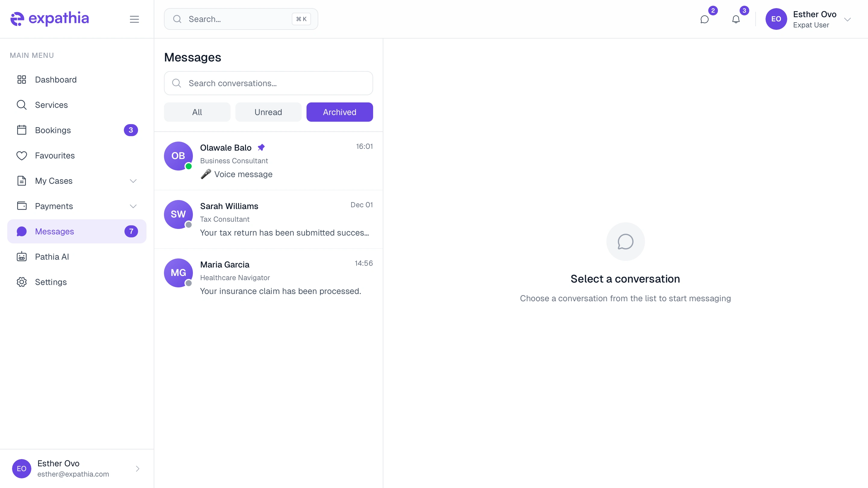Open the conversation with Sarah Williams
Screen dimensions: 868x488
[268, 219]
